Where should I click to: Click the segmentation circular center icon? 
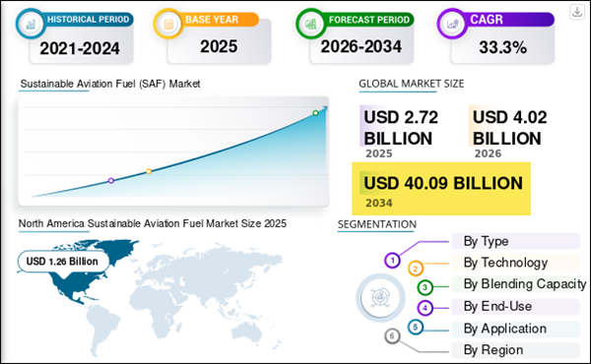pyautogui.click(x=380, y=298)
